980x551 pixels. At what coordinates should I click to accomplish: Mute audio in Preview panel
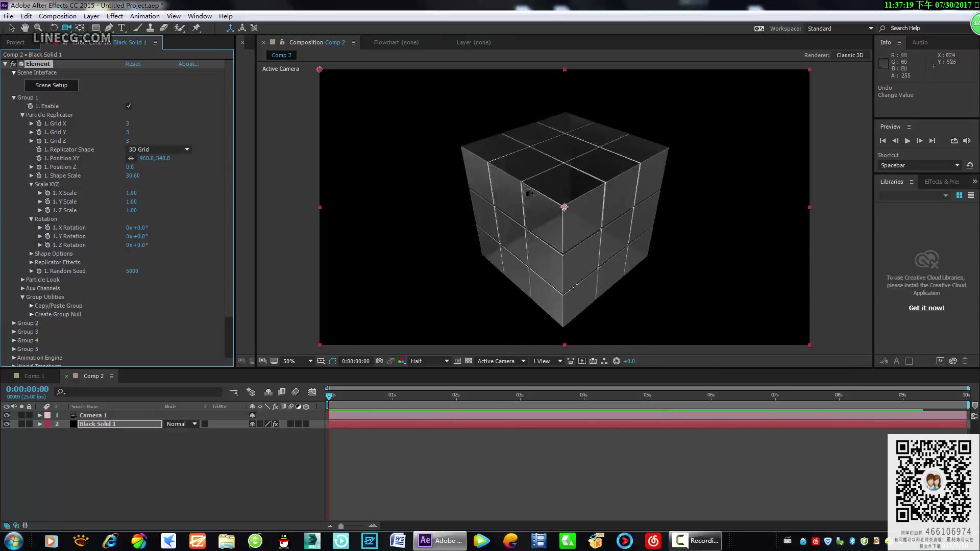click(x=967, y=141)
